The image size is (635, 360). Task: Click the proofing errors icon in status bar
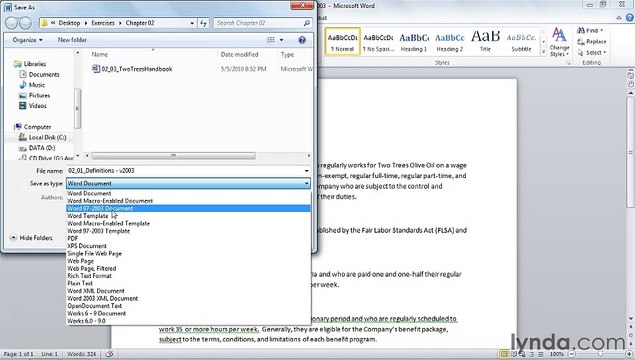point(109,354)
